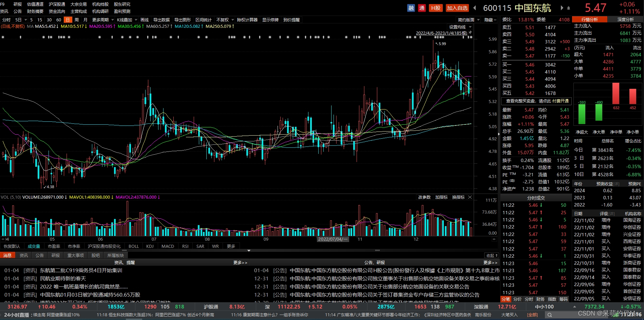Click 换指标 to switch indicator
644x320 pixels.
pos(458,197)
